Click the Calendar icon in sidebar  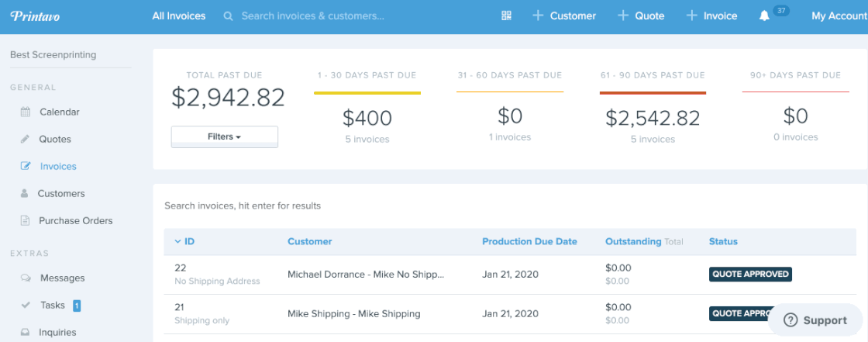click(x=26, y=112)
